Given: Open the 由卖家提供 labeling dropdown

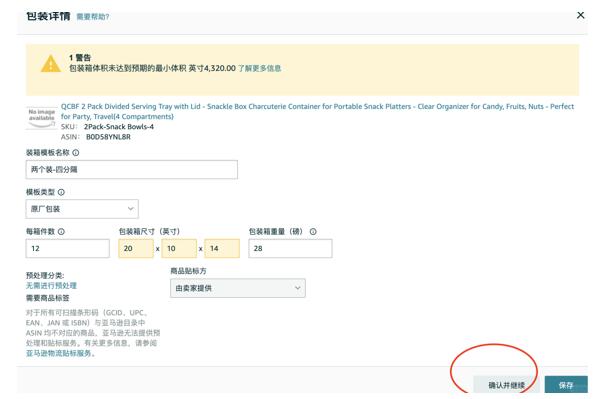Looking at the screenshot, I should click(x=238, y=288).
